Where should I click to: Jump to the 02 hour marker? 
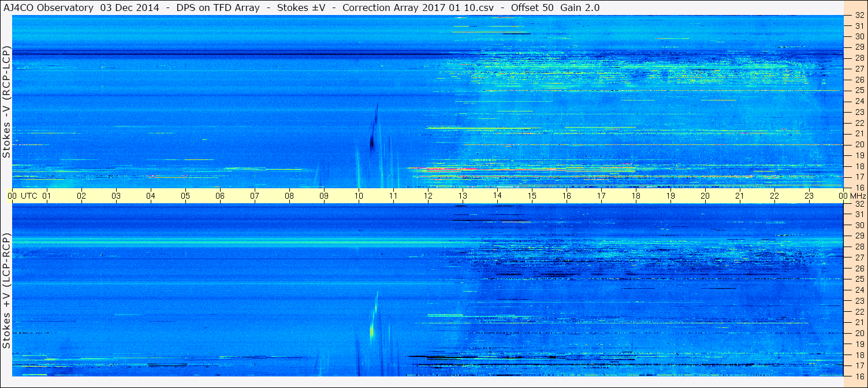pyautogui.click(x=81, y=196)
